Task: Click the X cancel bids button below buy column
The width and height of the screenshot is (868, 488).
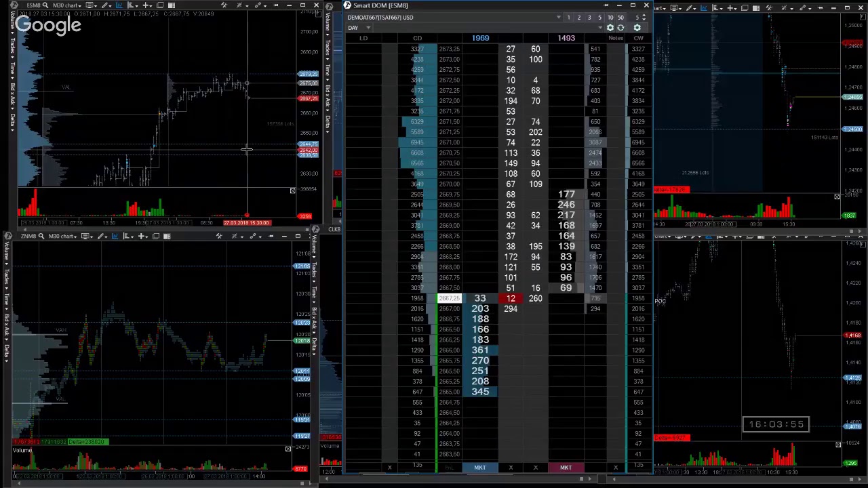Action: (511, 468)
